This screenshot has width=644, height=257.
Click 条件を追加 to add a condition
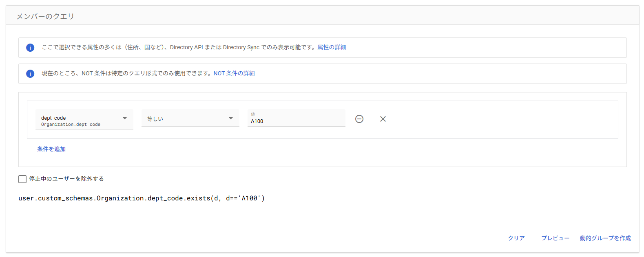coord(51,149)
